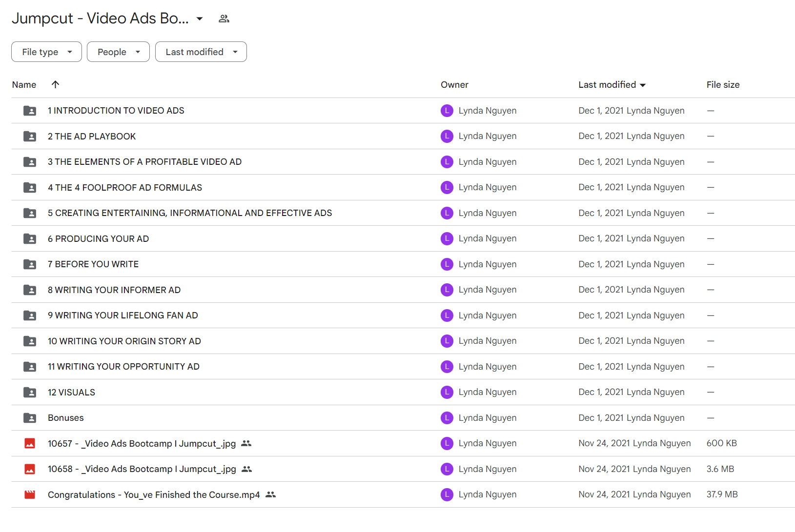Select '1 INTRODUCTION TO VIDEO ADS' folder name
Image resolution: width=795 pixels, height=532 pixels.
[116, 111]
